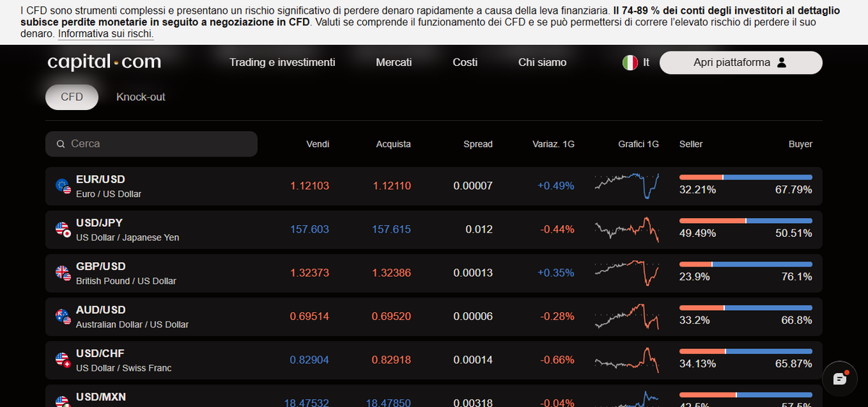
Task: Click the AUD/USD buy price 0.69520
Action: coord(391,316)
